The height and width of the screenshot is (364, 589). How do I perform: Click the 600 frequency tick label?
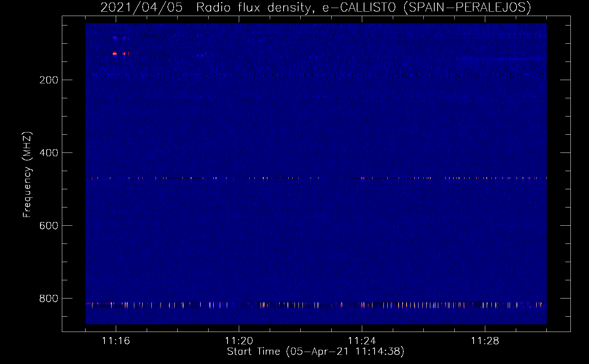tap(49, 226)
